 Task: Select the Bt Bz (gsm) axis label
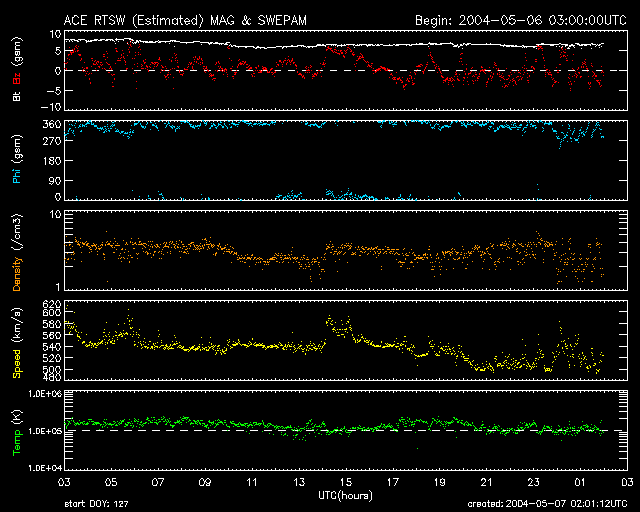click(x=17, y=70)
